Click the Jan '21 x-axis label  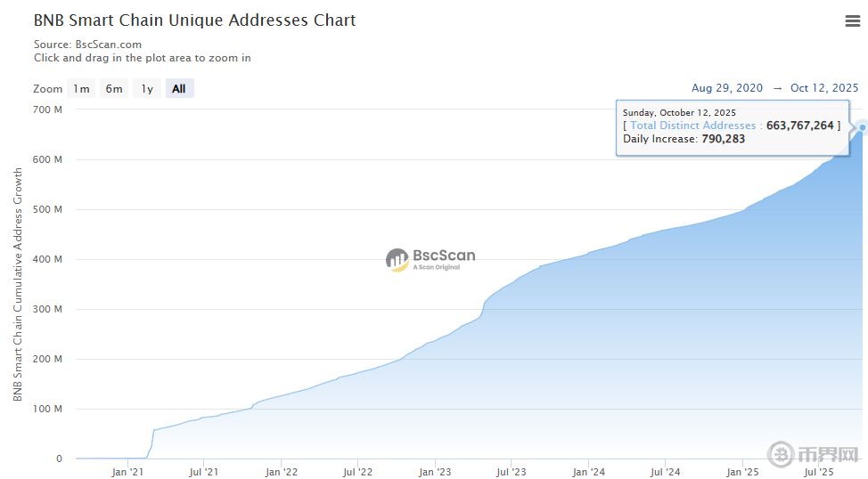pyautogui.click(x=128, y=472)
